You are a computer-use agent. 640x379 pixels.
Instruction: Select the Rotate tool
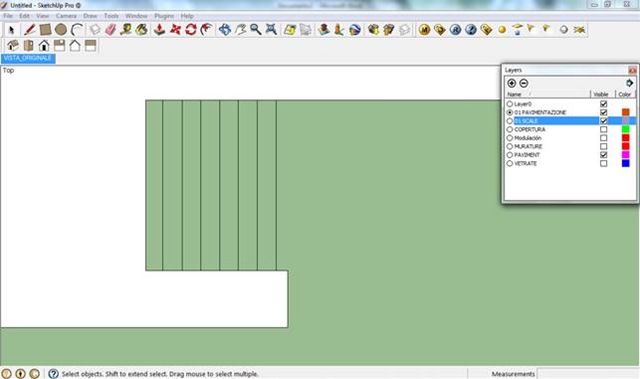[191, 29]
